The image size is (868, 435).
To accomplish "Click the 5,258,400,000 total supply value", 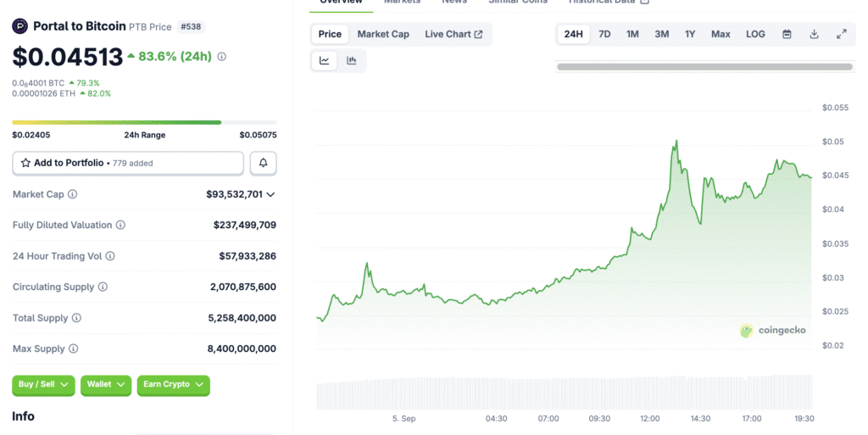I will [x=242, y=318].
